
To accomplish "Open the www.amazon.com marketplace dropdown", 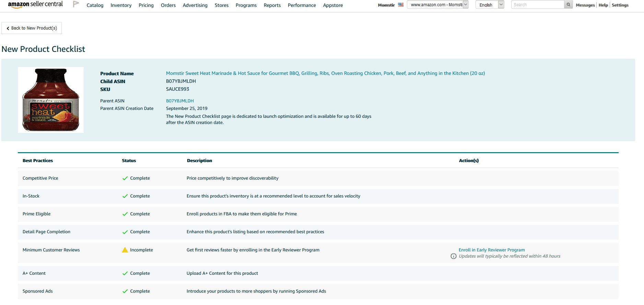I will tap(437, 5).
